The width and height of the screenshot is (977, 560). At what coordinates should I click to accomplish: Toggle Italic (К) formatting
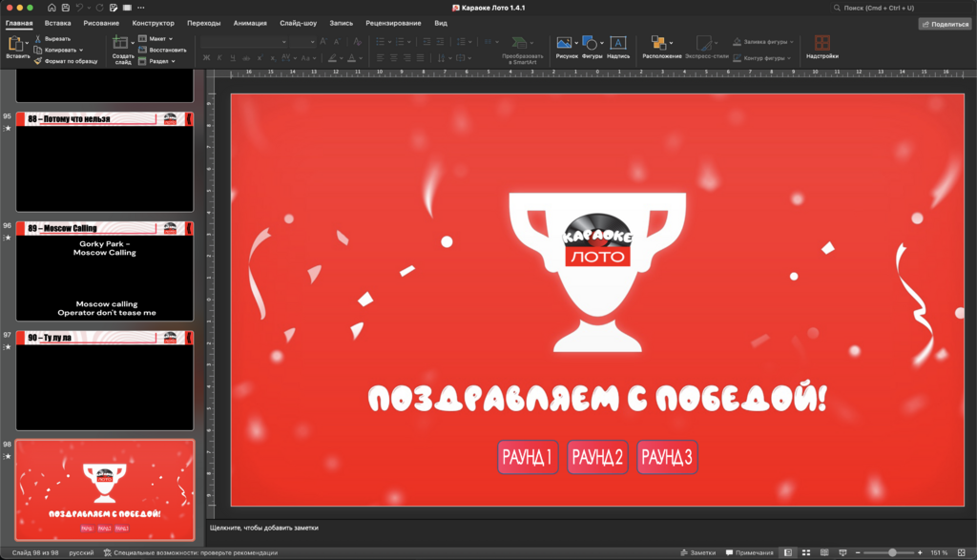(219, 58)
